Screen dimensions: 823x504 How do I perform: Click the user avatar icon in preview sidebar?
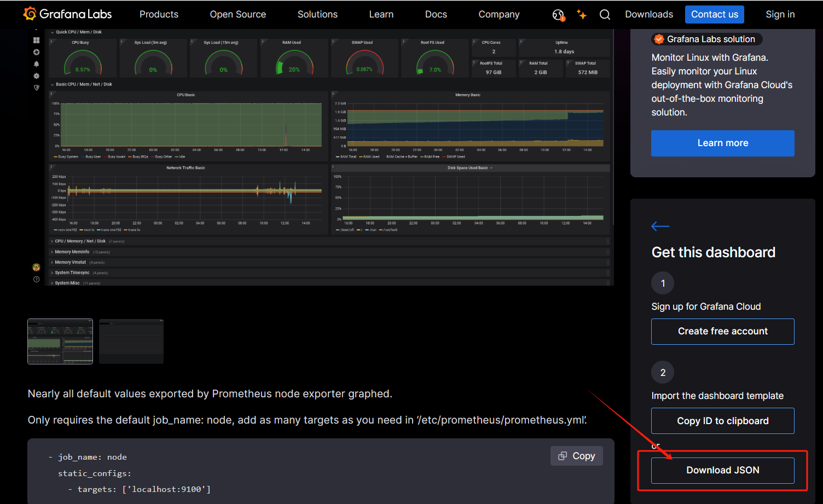tap(36, 268)
